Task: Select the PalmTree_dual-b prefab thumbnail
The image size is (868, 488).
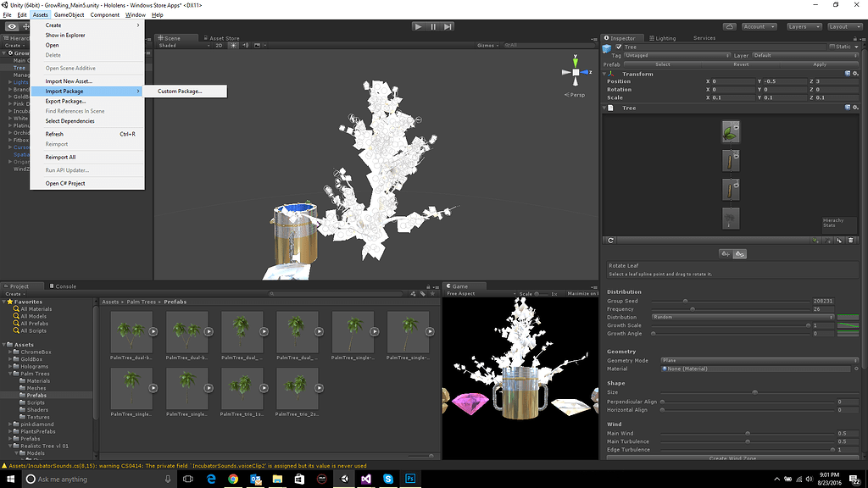Action: (132, 332)
